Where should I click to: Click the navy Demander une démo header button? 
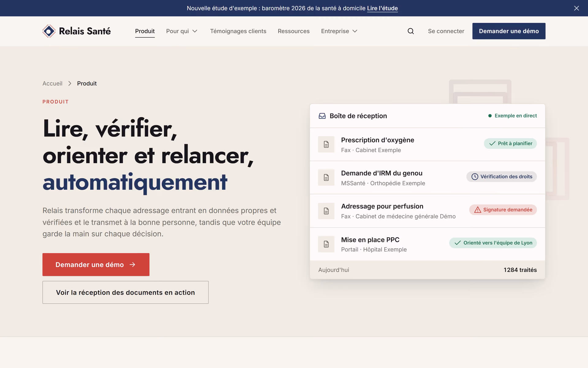[x=509, y=31]
